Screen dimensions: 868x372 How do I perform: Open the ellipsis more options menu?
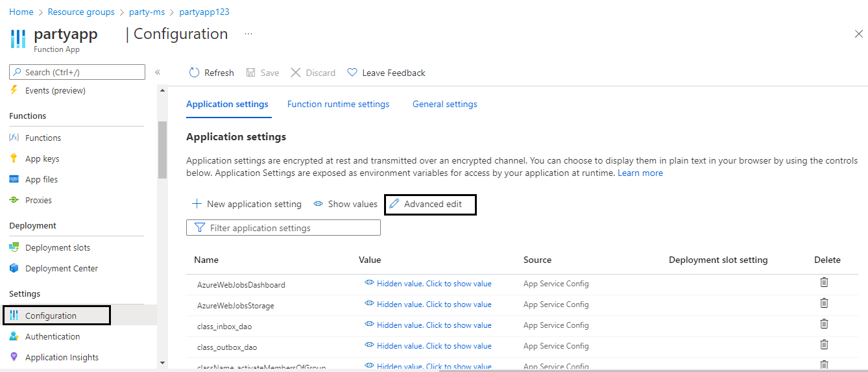(248, 33)
